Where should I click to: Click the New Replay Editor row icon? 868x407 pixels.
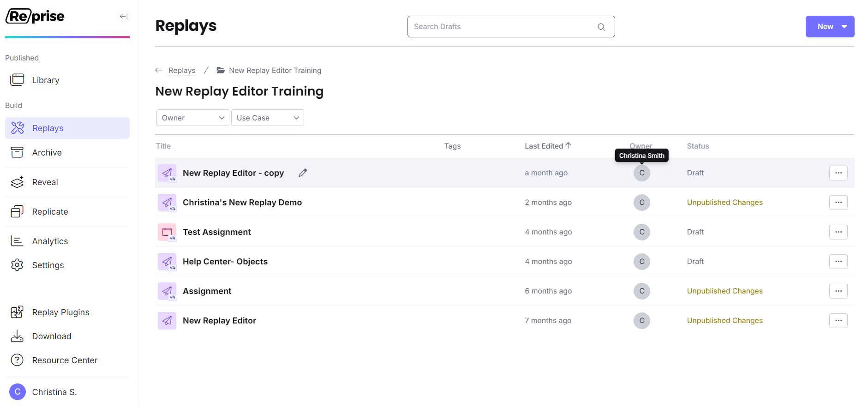[x=167, y=321]
